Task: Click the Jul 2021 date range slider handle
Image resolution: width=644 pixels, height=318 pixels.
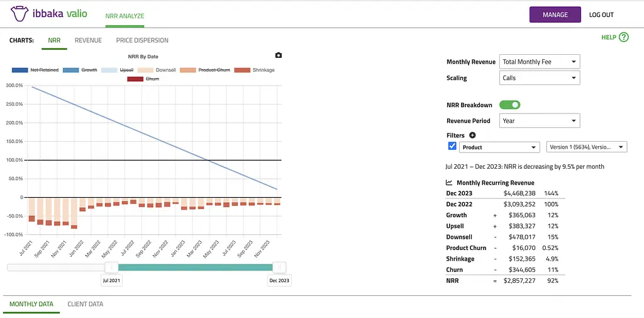Action: [x=111, y=268]
